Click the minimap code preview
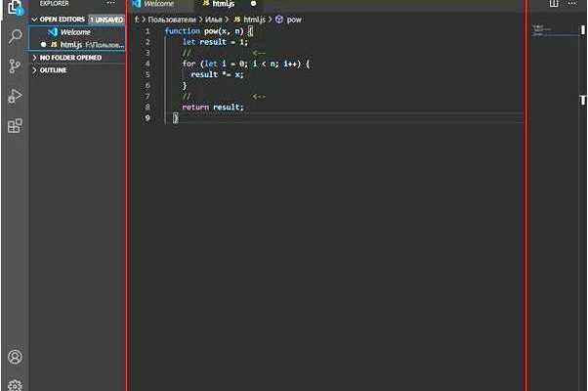The image size is (588, 391). 542,29
